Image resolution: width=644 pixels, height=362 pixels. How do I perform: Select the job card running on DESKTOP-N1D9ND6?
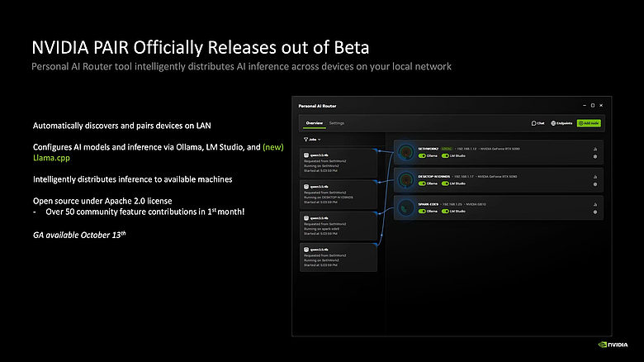click(x=339, y=194)
